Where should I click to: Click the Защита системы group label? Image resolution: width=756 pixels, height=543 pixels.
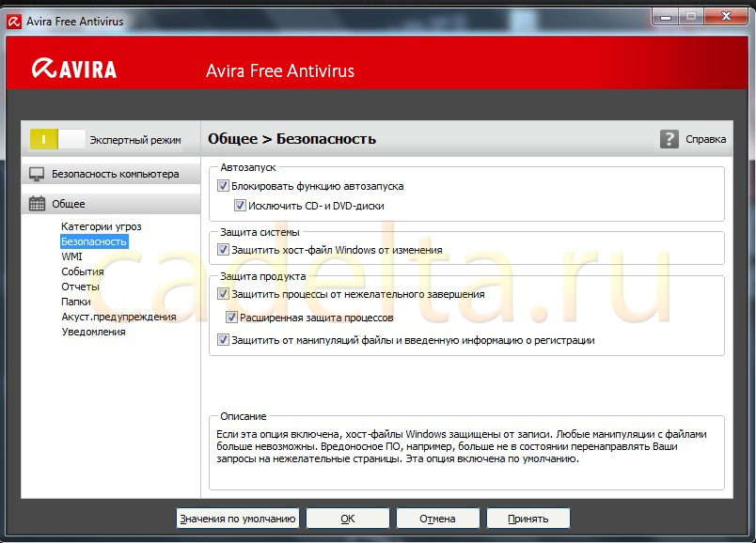pos(260,232)
